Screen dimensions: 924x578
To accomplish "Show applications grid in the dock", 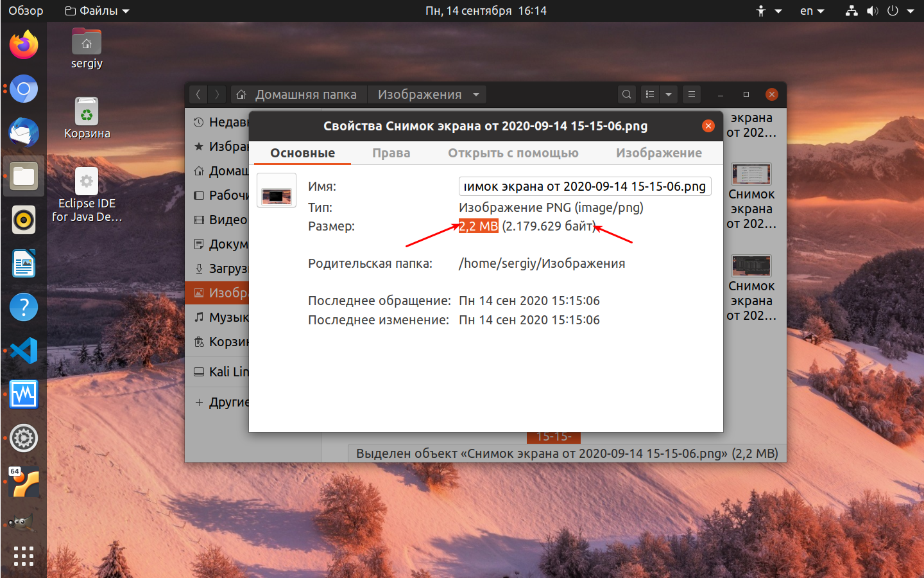I will pos(24,556).
